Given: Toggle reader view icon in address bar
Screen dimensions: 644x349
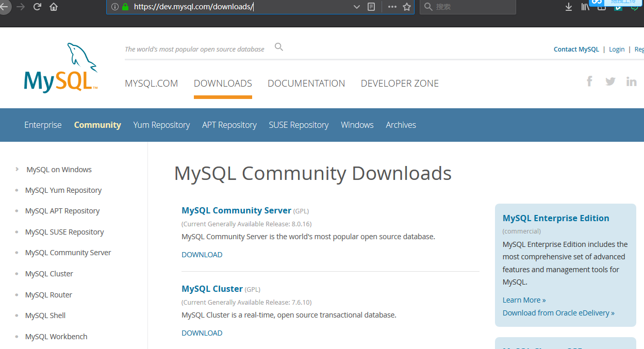Looking at the screenshot, I should coord(371,7).
